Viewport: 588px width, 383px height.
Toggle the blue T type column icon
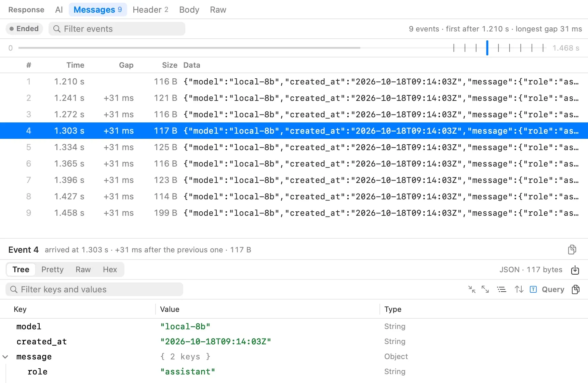(x=533, y=289)
